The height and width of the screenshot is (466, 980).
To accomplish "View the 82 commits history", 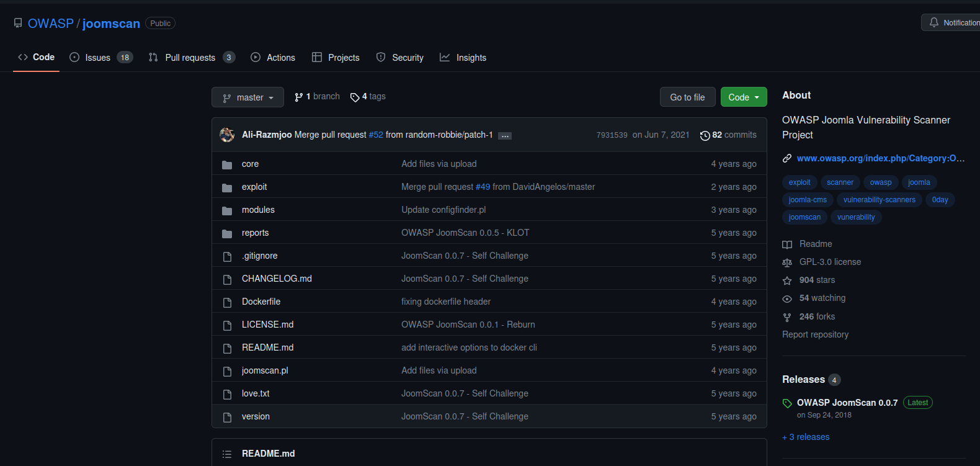I will (x=728, y=135).
